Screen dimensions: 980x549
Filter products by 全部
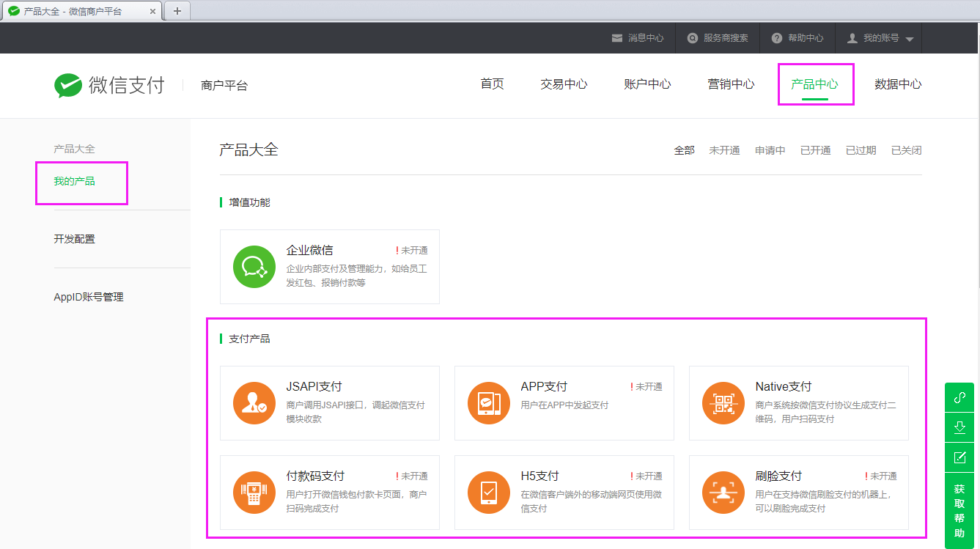(x=685, y=150)
